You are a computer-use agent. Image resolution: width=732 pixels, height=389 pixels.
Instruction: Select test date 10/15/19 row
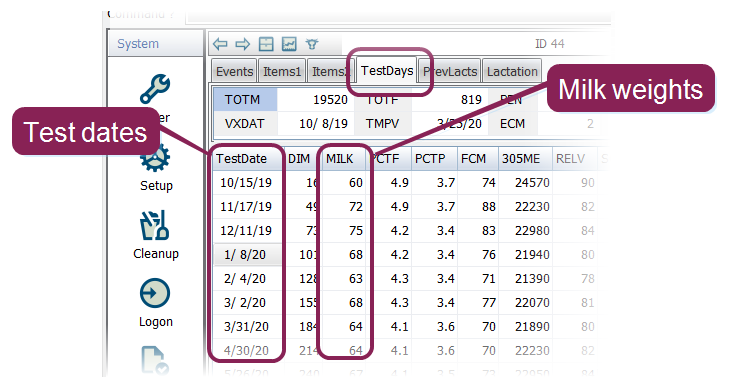(x=246, y=183)
